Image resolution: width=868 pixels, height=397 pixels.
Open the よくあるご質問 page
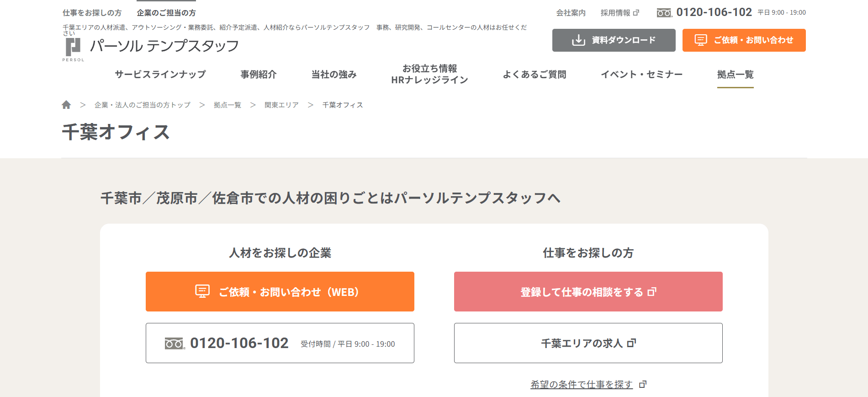(535, 74)
